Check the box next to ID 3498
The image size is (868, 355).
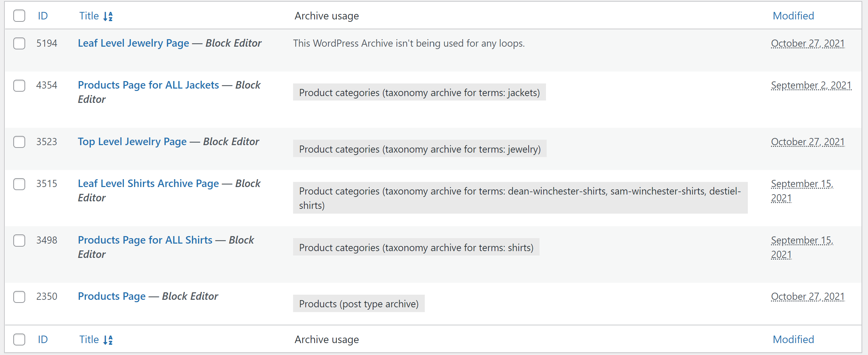(19, 241)
